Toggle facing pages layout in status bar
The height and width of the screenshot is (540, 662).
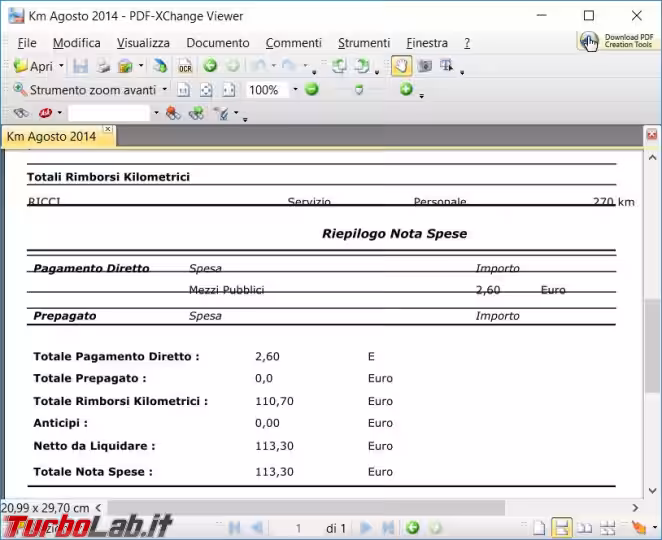[x=585, y=527]
